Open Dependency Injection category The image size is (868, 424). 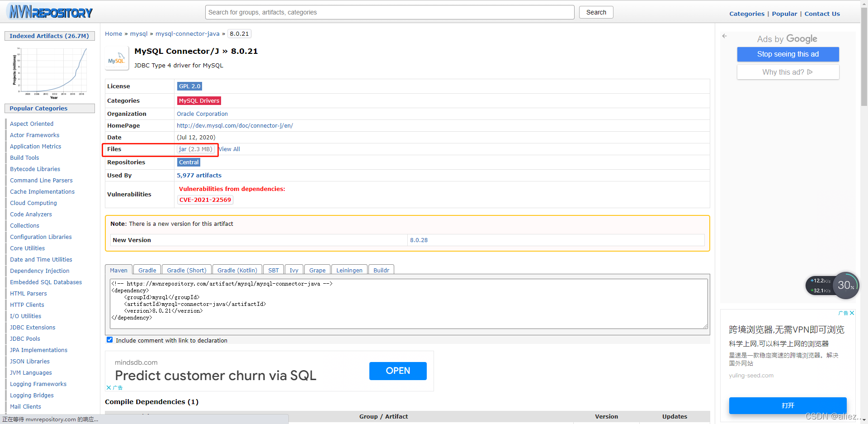[40, 271]
